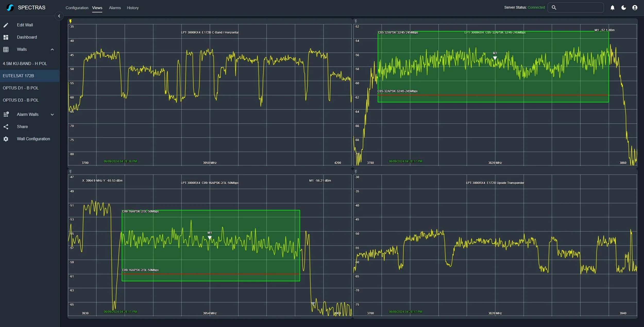This screenshot has height=327, width=644.
Task: Click yellow lightning icon on C-Band Horizontal chart
Action: coord(70,21)
